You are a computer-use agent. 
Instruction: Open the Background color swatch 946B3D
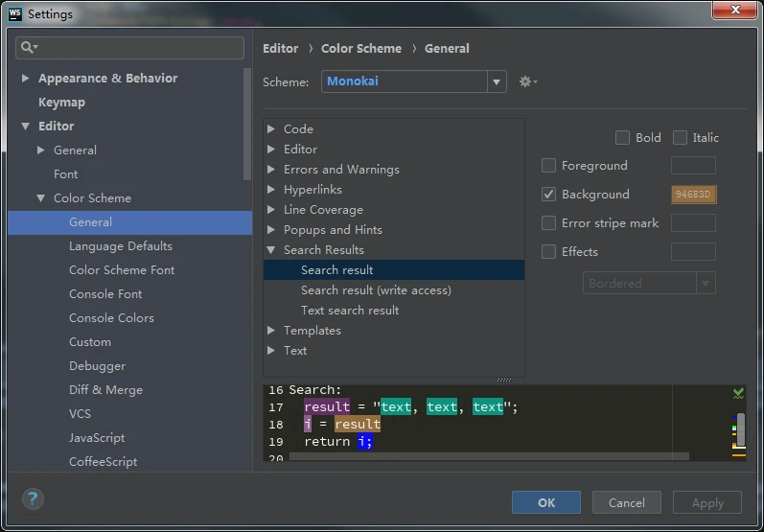coord(693,195)
